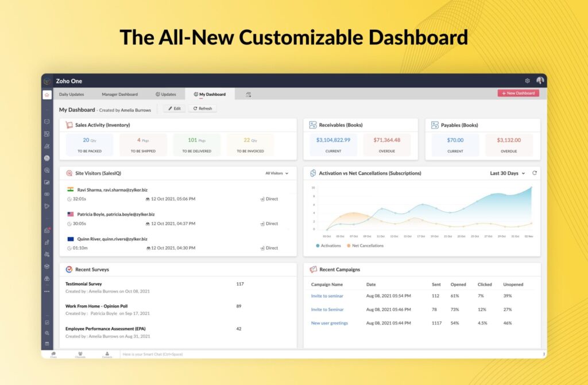This screenshot has width=588, height=385.
Task: Click the New Dashboard button
Action: [517, 93]
